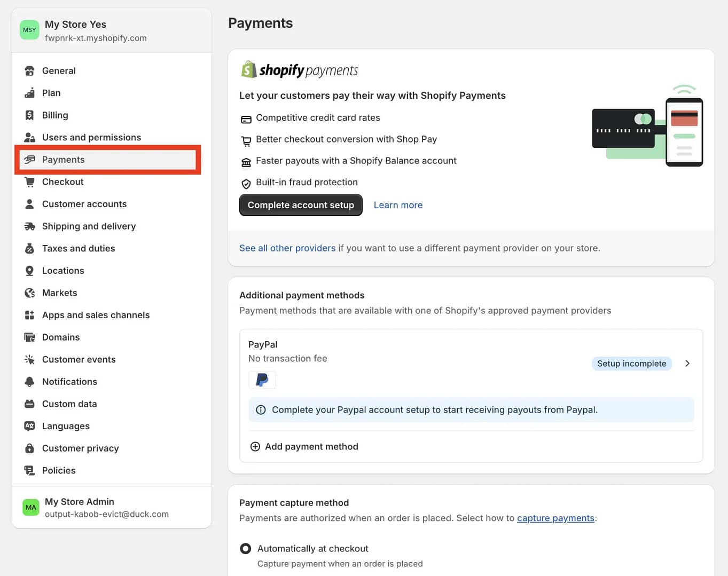Click Additional payment methods heading

pyautogui.click(x=302, y=295)
